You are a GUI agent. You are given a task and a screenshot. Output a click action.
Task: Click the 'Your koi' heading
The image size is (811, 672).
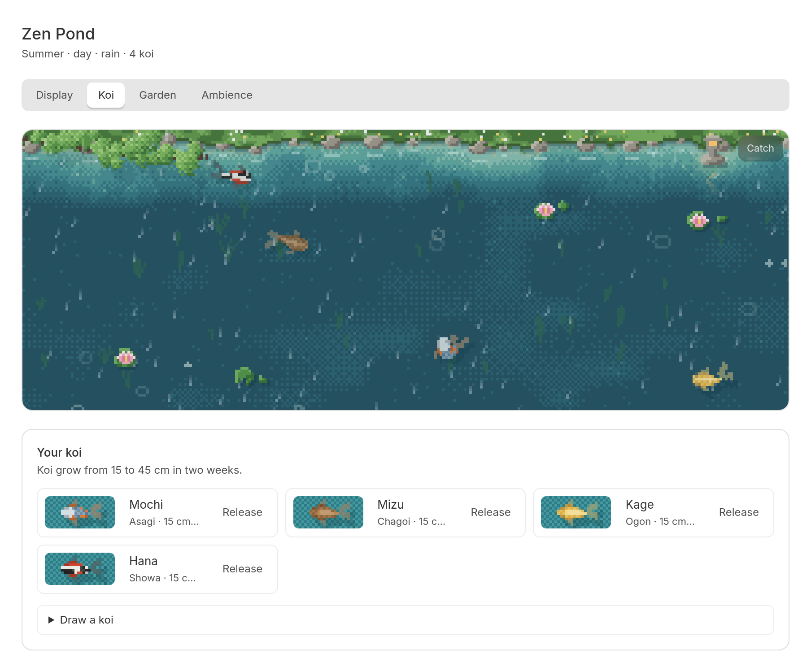pos(59,452)
